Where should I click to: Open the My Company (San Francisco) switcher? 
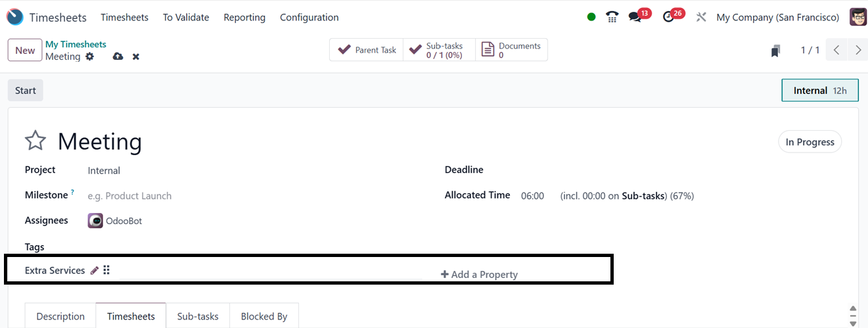(x=777, y=17)
